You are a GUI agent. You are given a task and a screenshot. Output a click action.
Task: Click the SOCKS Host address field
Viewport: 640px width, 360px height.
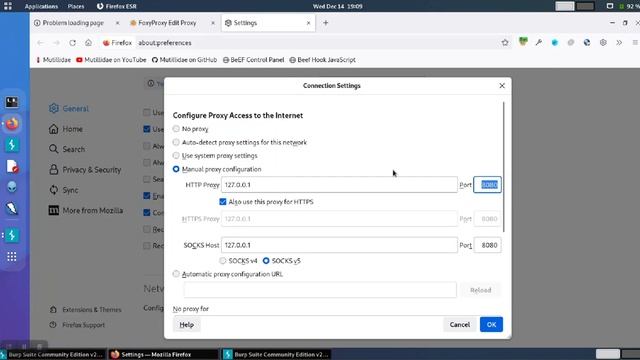point(339,245)
